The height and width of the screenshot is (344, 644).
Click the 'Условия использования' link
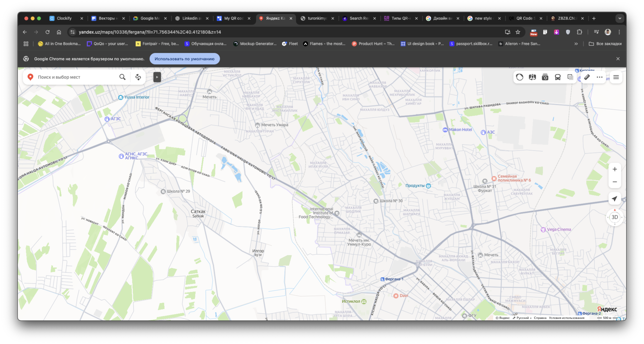point(567,318)
